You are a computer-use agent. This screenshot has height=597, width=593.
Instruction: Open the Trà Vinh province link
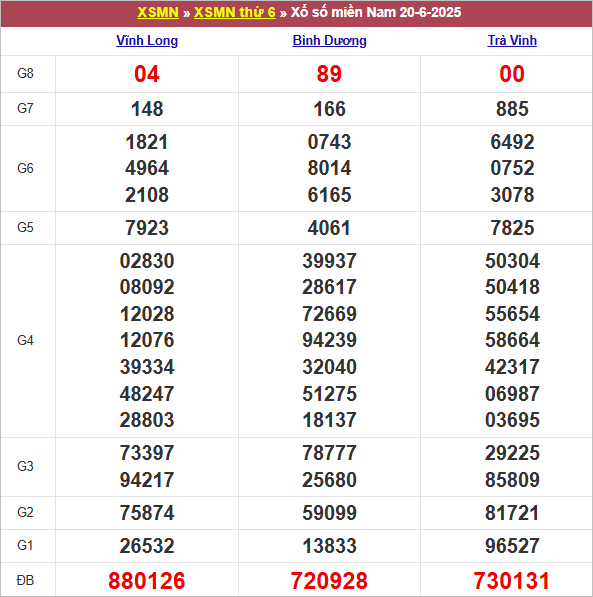click(x=512, y=40)
